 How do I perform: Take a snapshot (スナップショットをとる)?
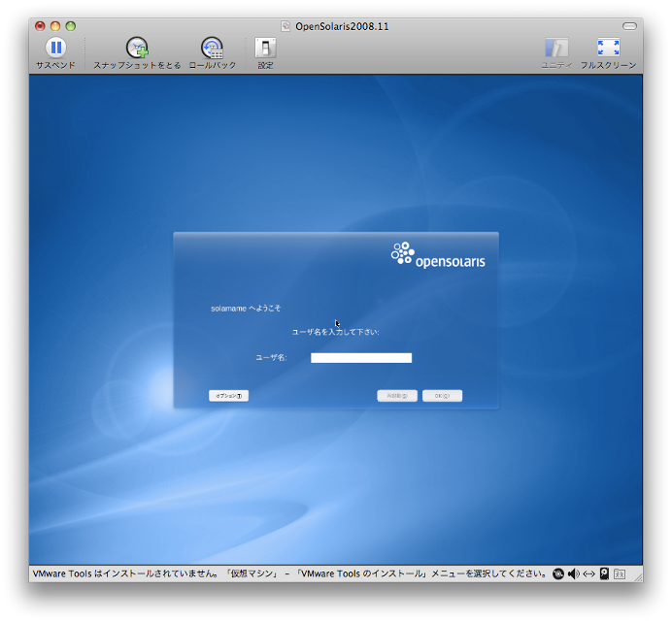(x=137, y=48)
